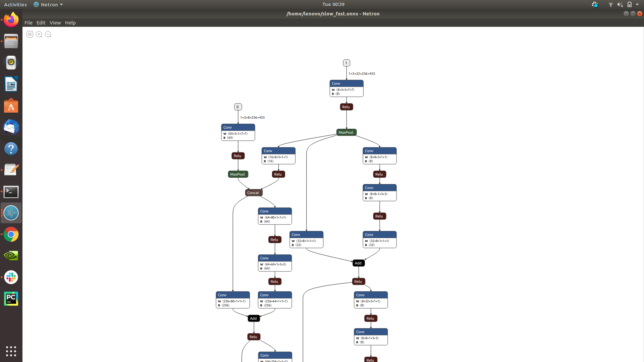Expand the Activities overview
Viewport: 644px width, 362px height.
pyautogui.click(x=15, y=4)
